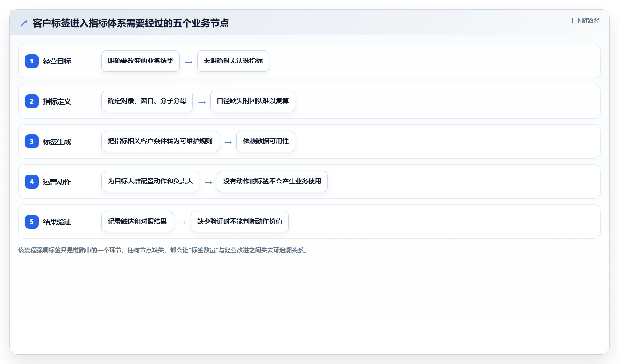The width and height of the screenshot is (619, 364).
Task: Click the arrow in the 运营动作 row
Action: pyautogui.click(x=208, y=182)
